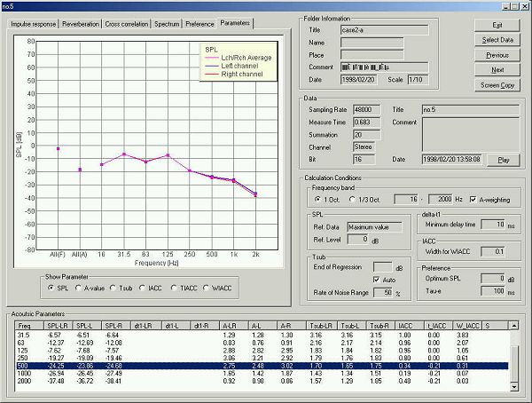Click the SPL-LR column header
This screenshot has width=532, height=403.
point(58,326)
